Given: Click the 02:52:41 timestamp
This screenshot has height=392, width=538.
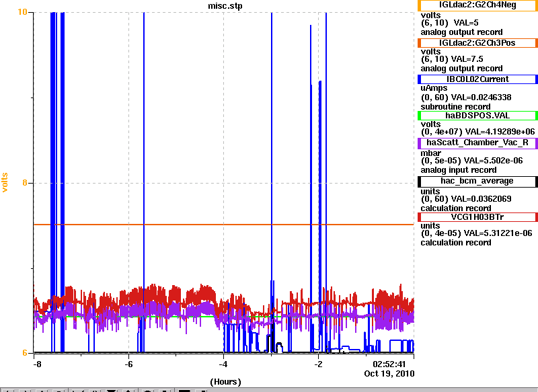Looking at the screenshot, I should 389,364.
